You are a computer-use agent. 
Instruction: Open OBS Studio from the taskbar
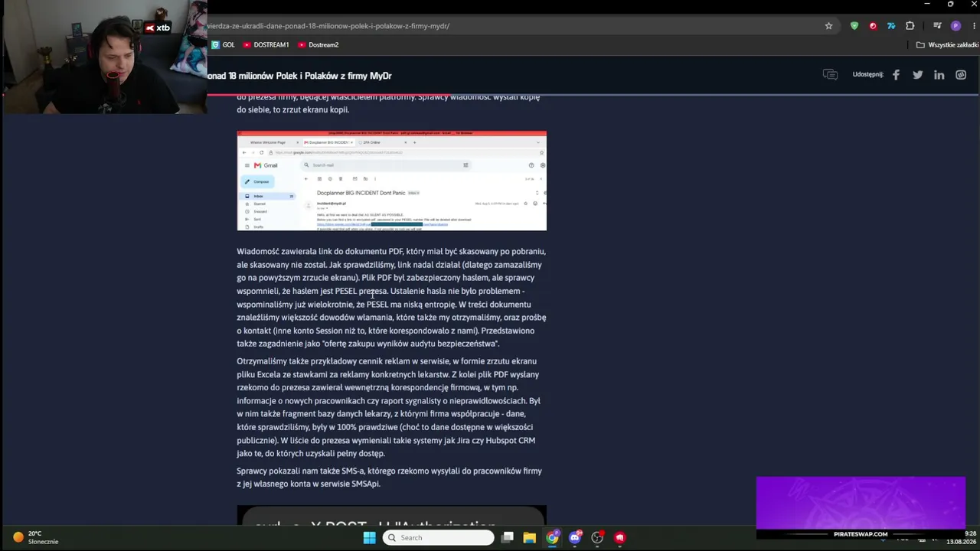coord(597,537)
